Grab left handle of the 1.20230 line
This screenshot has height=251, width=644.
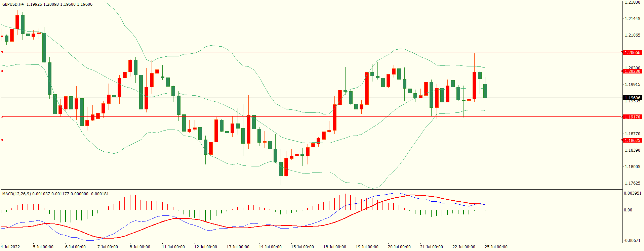pyautogui.click(x=2, y=71)
